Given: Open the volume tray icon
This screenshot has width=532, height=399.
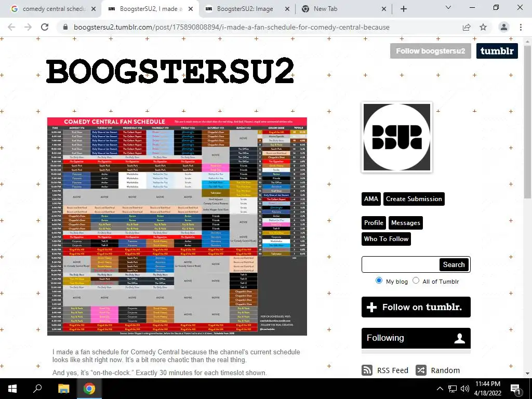Looking at the screenshot, I should tap(465, 389).
